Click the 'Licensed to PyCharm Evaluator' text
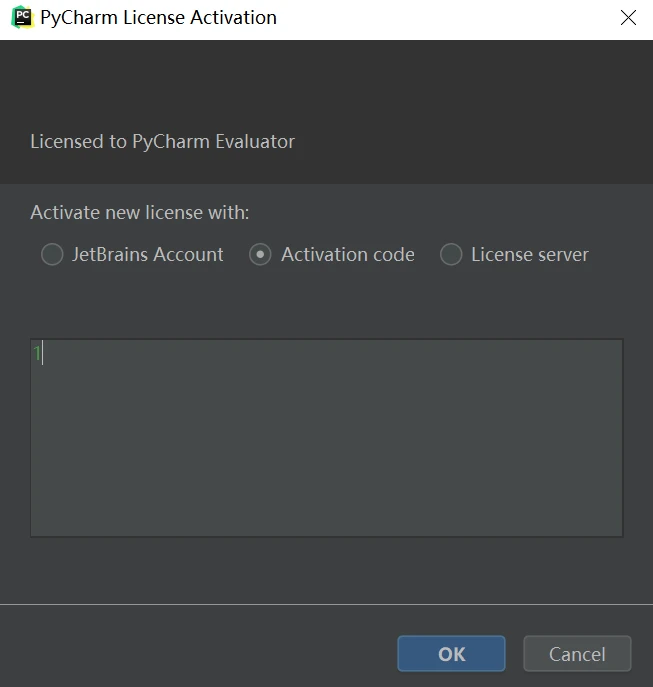This screenshot has height=687, width=653. [162, 141]
